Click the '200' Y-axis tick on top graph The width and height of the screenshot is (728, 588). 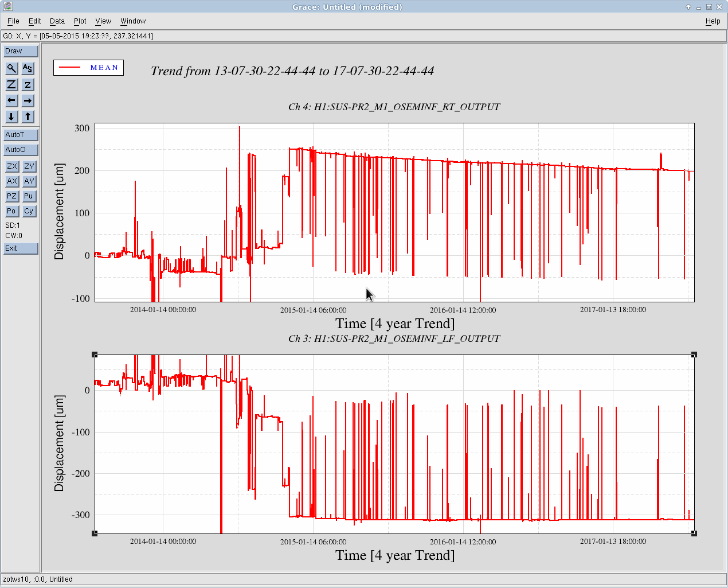(82, 171)
